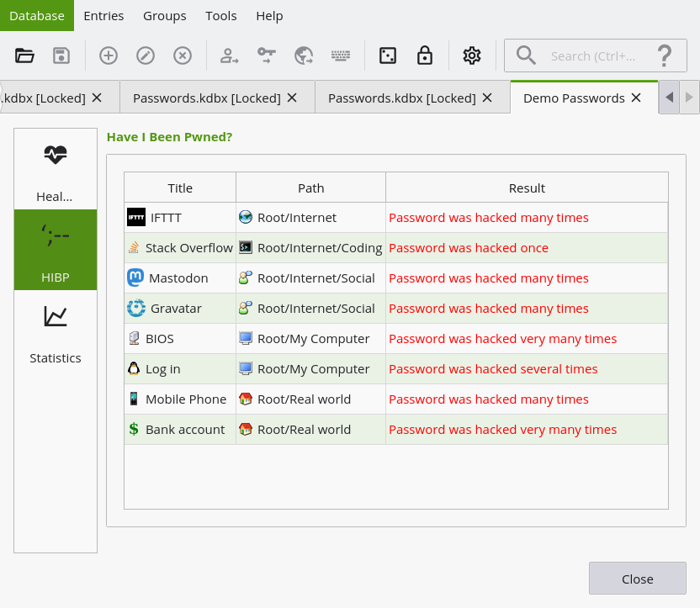Click the Gravatar title text
The width and height of the screenshot is (700, 608).
pyautogui.click(x=176, y=309)
